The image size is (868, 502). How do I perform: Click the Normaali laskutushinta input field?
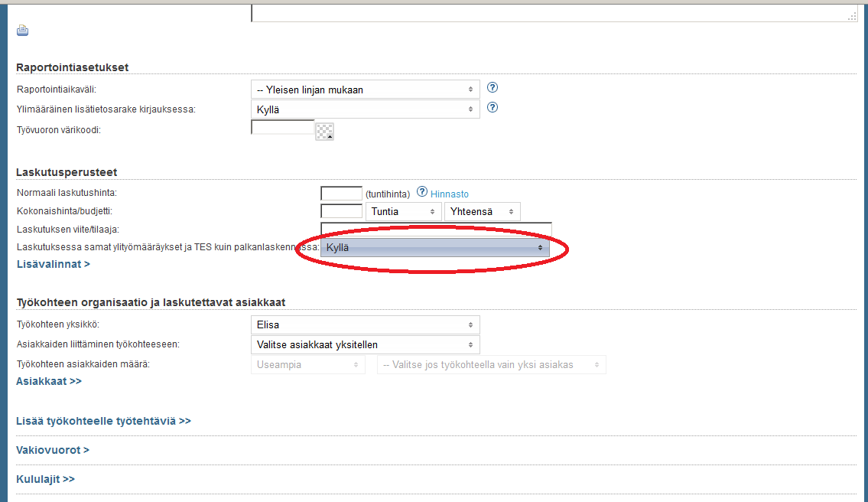click(x=341, y=194)
